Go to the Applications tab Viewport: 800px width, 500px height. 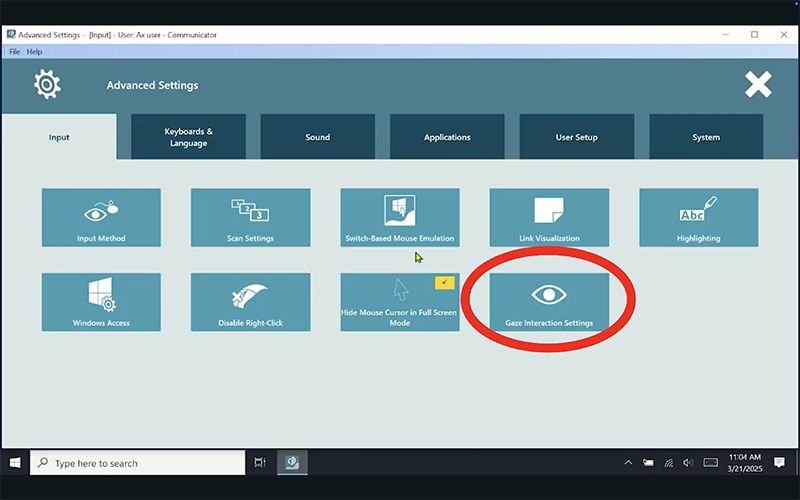(447, 137)
